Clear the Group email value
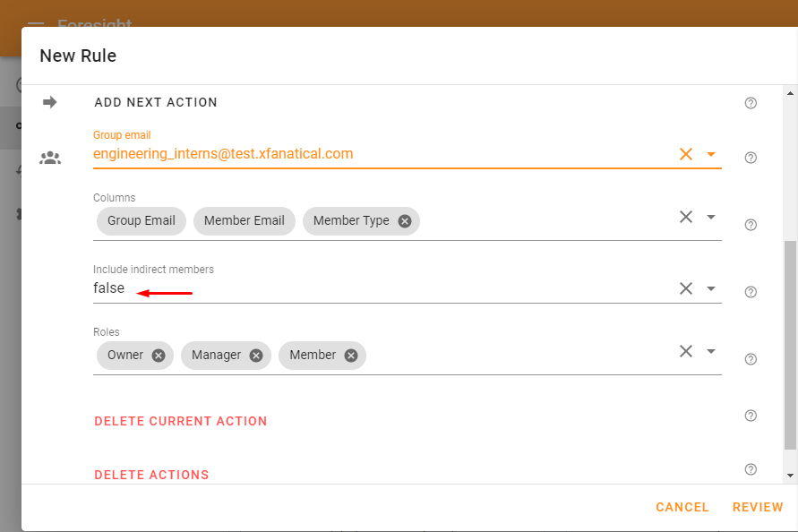 [x=686, y=154]
